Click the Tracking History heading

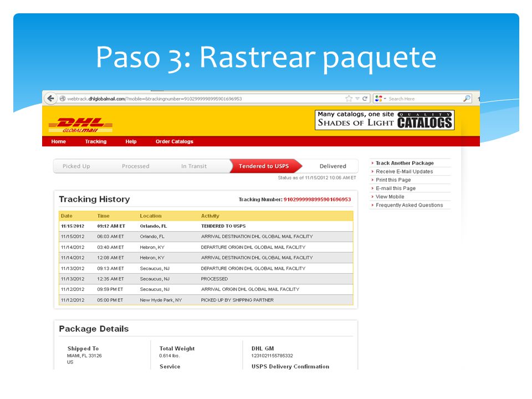pyautogui.click(x=94, y=199)
